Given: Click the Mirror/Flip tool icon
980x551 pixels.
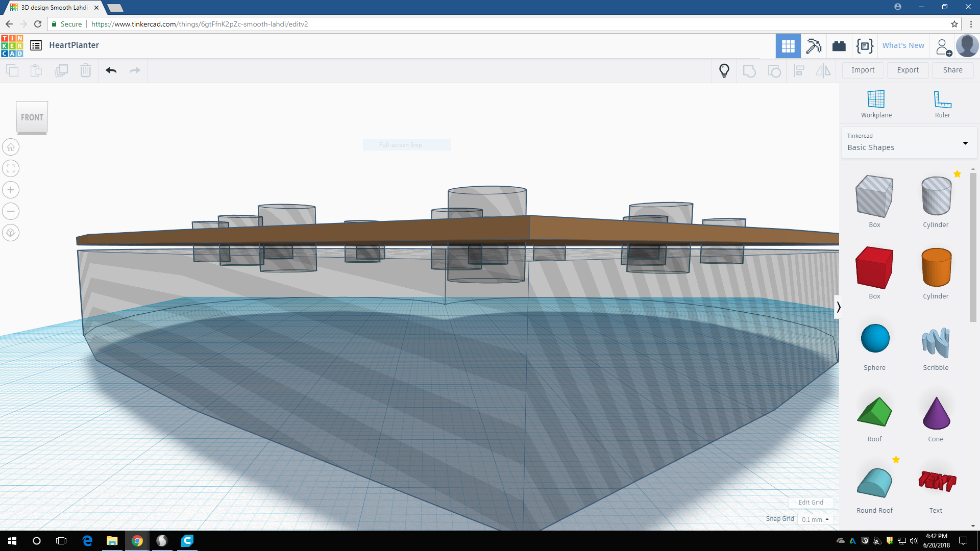Looking at the screenshot, I should (x=823, y=71).
